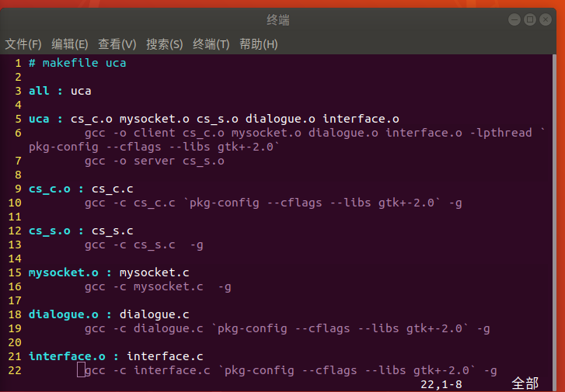The width and height of the screenshot is (565, 392).
Task: Click 'mysocket.o' dependency on line 5
Action: coord(155,119)
